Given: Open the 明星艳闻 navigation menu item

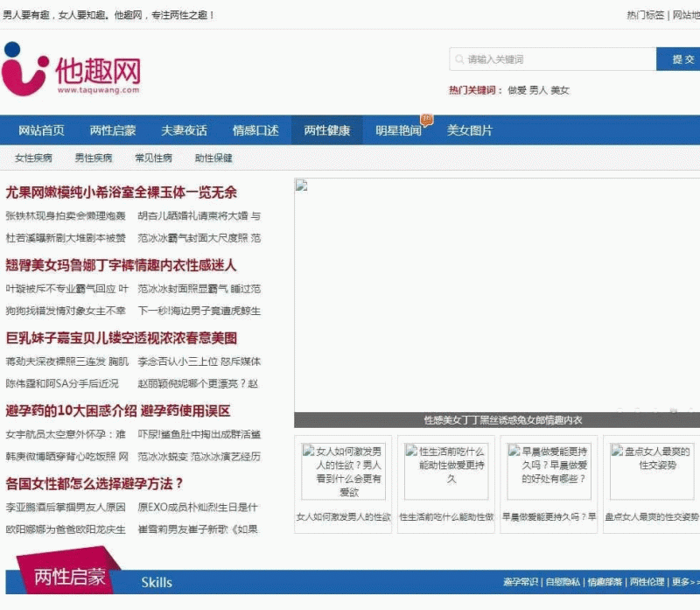Looking at the screenshot, I should (398, 129).
